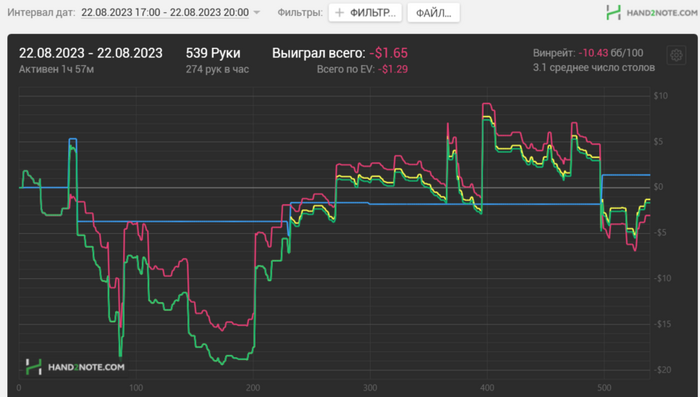Open date range 22.08.2023 17:00 - 20:00
The image size is (700, 397).
pyautogui.click(x=165, y=13)
